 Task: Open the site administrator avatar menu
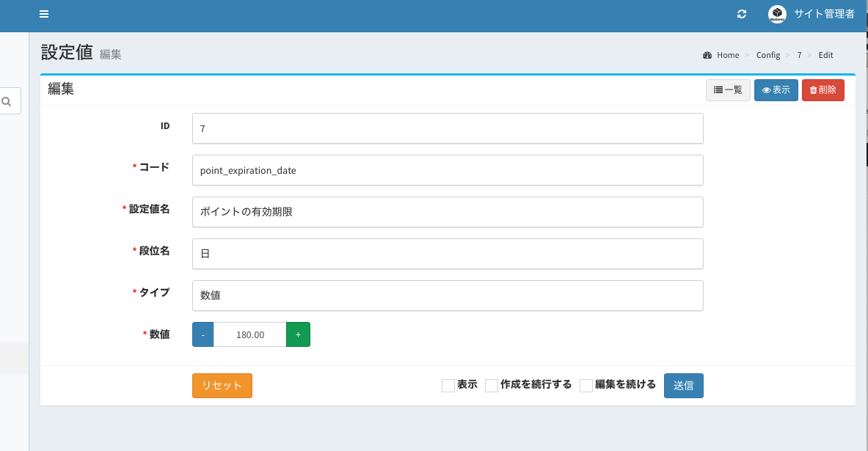tap(777, 14)
